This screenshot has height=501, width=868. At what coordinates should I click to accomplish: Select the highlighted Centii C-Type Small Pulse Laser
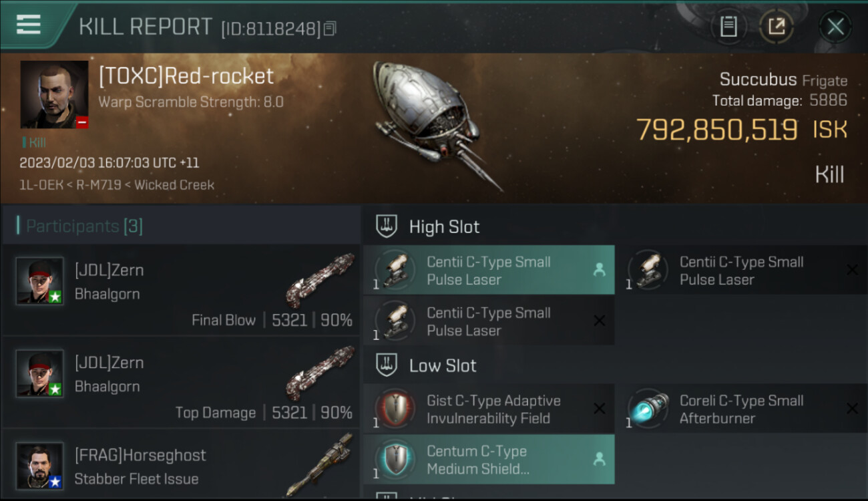pos(489,270)
